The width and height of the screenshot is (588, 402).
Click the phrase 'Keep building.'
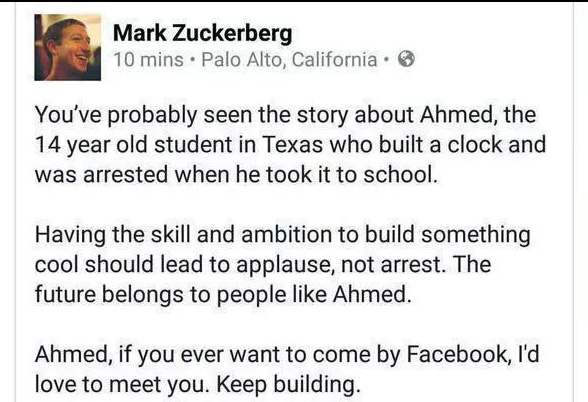(286, 385)
